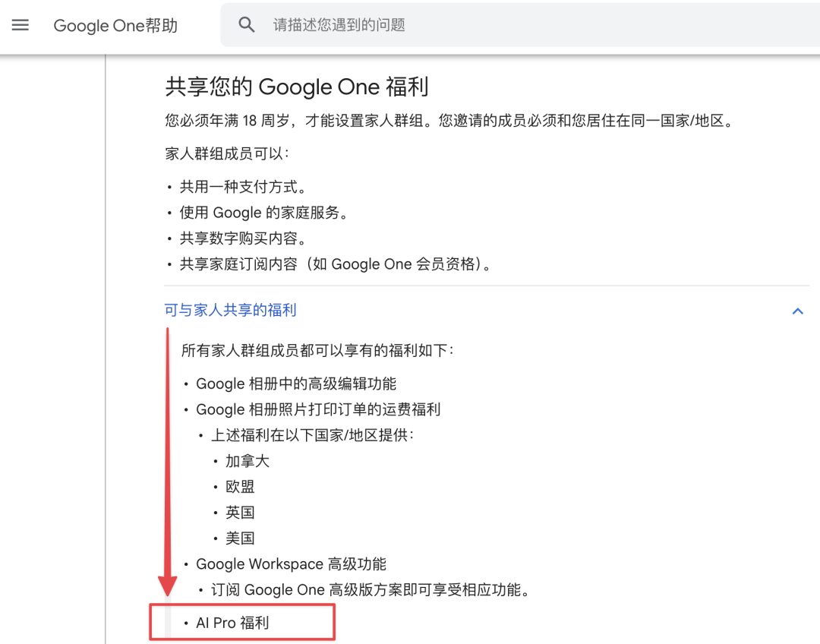
Task: Collapse the section using the chevron arrow
Action: click(x=797, y=311)
